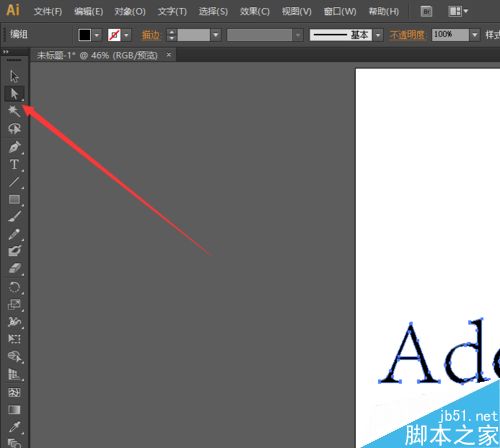Viewport: 500px width, 448px height.
Task: Click the 100% opacity input field
Action: [x=450, y=35]
